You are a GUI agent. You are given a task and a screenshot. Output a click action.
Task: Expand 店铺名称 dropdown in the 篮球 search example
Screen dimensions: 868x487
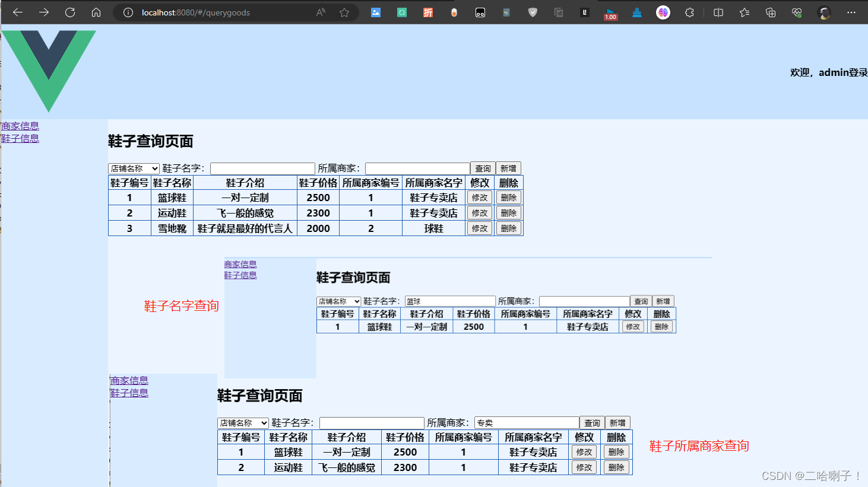pos(338,301)
